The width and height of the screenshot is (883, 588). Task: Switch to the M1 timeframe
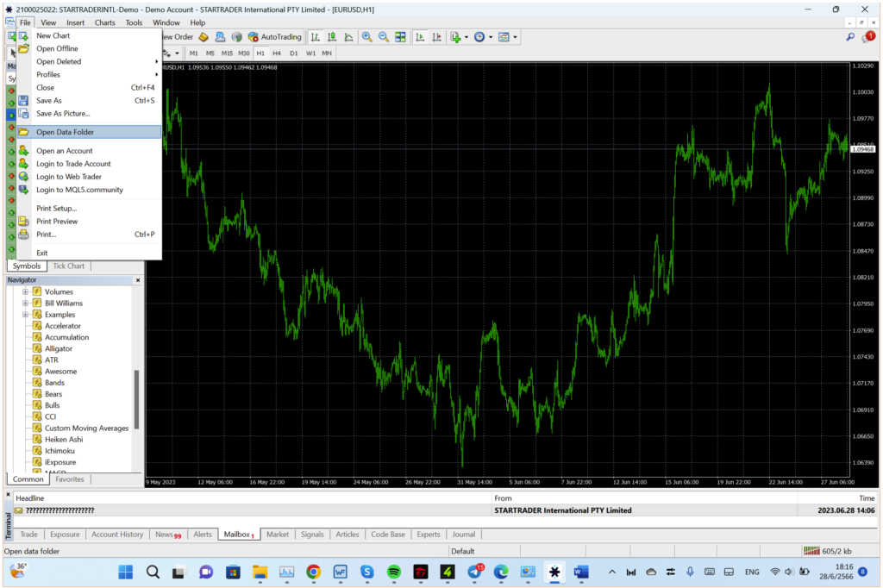tap(194, 53)
